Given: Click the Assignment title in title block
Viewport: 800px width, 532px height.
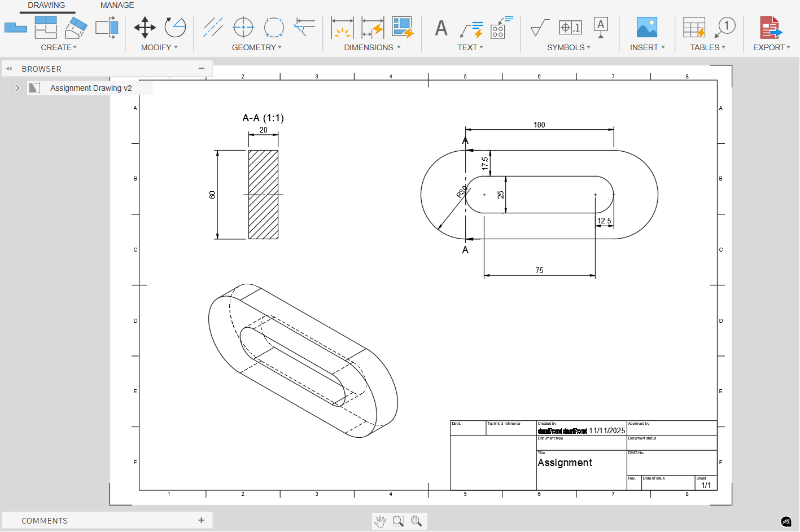Looking at the screenshot, I should pyautogui.click(x=565, y=463).
